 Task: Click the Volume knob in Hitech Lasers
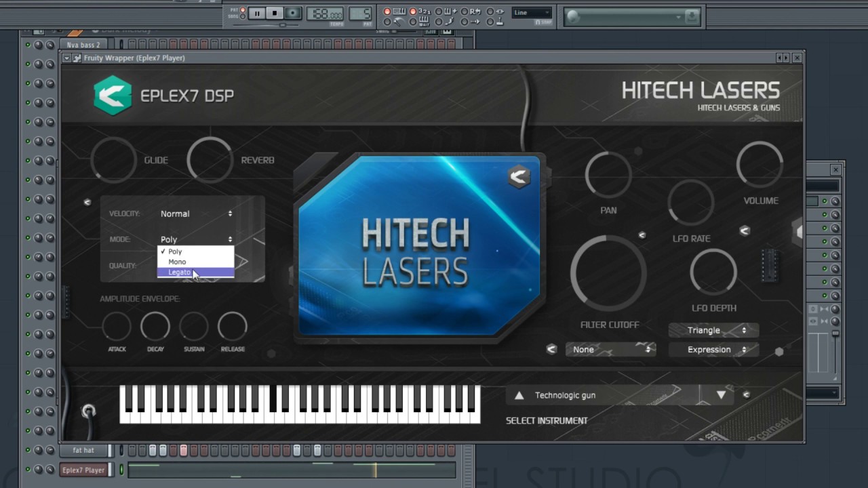pyautogui.click(x=760, y=165)
